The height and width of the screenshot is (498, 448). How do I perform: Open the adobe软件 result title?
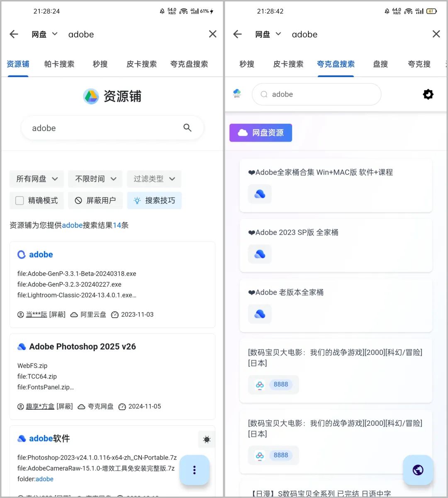49,438
